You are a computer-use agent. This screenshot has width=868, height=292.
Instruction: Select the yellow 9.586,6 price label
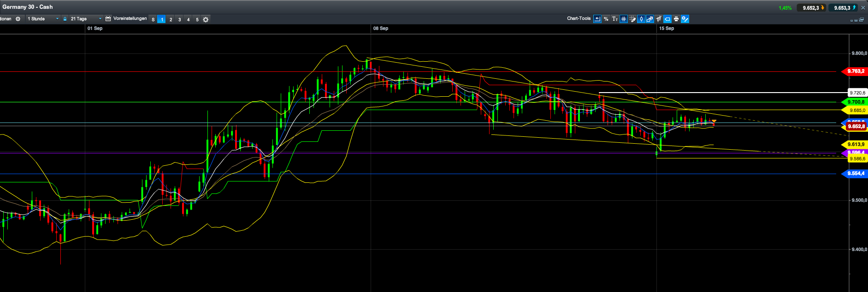(857, 159)
